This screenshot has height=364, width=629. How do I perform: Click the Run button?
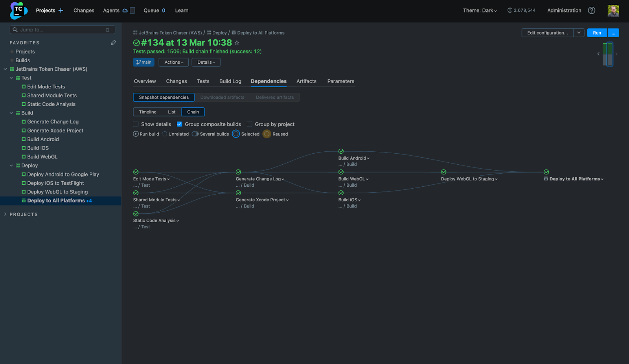(x=596, y=33)
